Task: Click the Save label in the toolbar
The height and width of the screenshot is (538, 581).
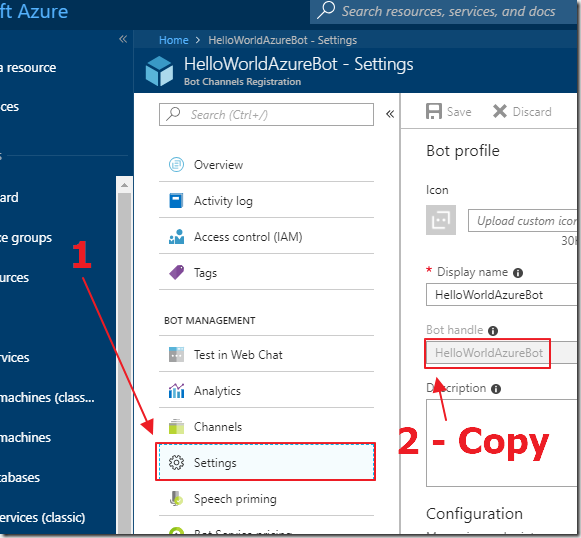Action: point(459,112)
